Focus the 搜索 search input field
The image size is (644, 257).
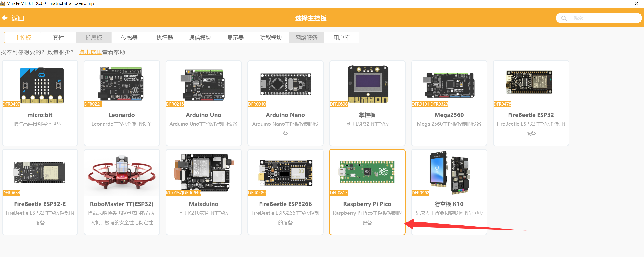coord(599,18)
